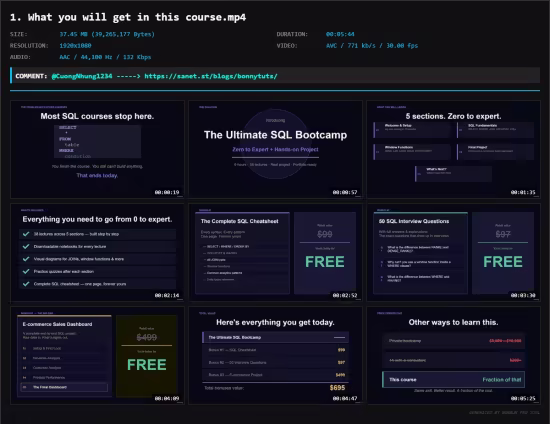Viewport: 550px width, 424px height.
Task: Click the checkmark beside 'Downloadable notebooks for every lecture'
Action: click(26, 247)
